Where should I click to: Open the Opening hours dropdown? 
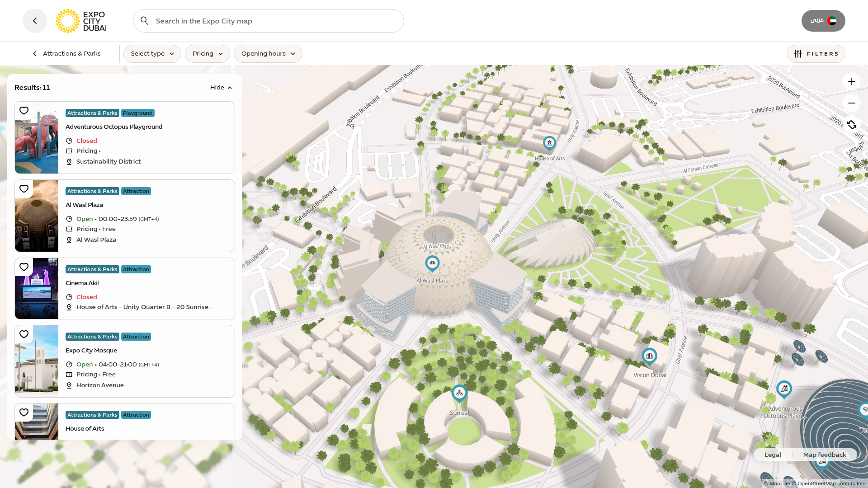pos(268,54)
